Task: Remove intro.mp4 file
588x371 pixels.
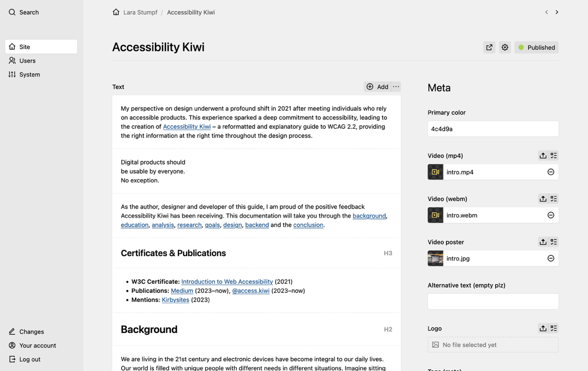Action: click(551, 172)
